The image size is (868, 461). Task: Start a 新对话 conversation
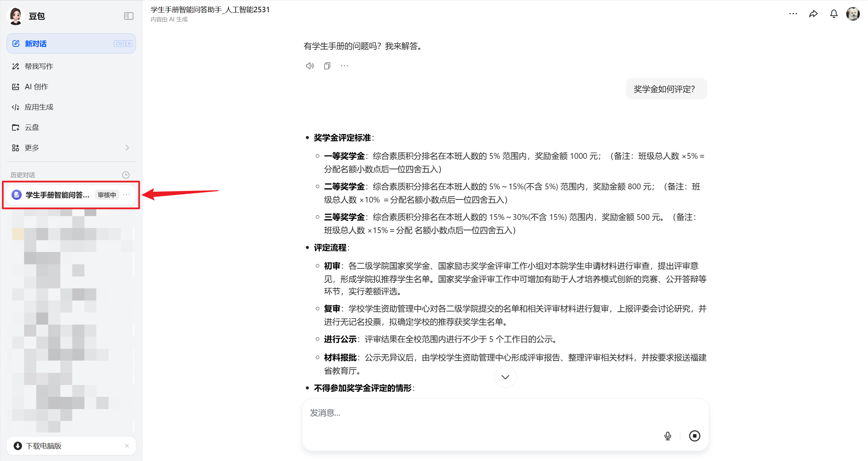[x=36, y=43]
